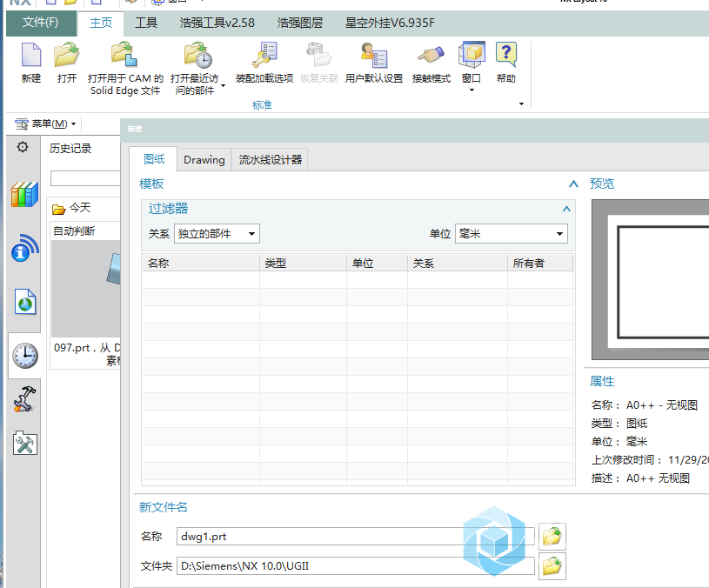Select the history clock sidebar tab
The width and height of the screenshot is (709, 588).
[25, 356]
